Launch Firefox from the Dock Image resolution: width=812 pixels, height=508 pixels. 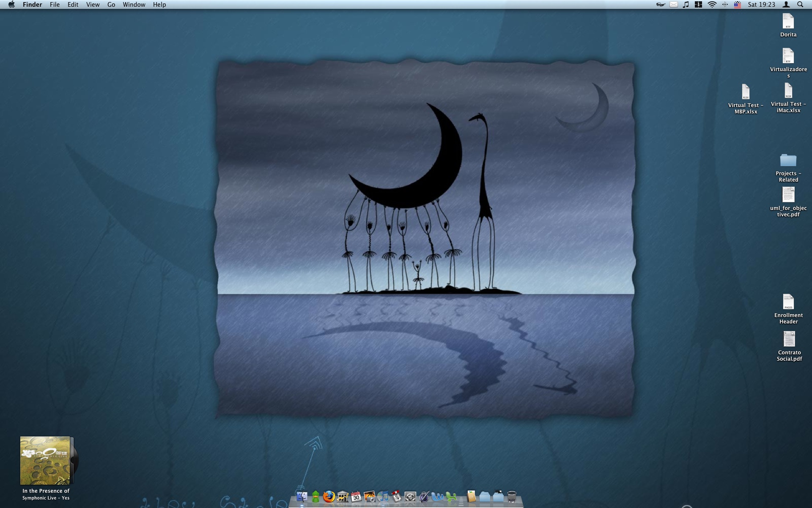(x=329, y=496)
